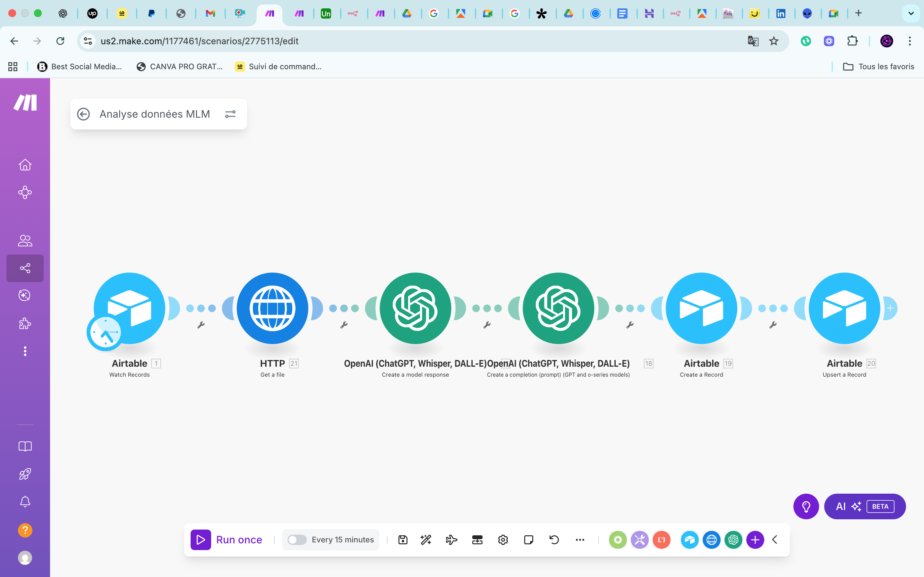Save the scenario with the disk icon
Screen dimensions: 924x577
pos(403,539)
